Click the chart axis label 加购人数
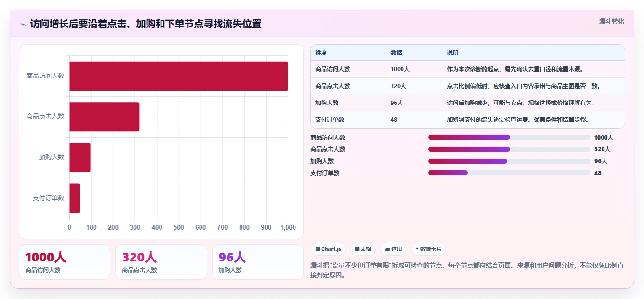Viewport: 644px width, 299px height. 52,157
